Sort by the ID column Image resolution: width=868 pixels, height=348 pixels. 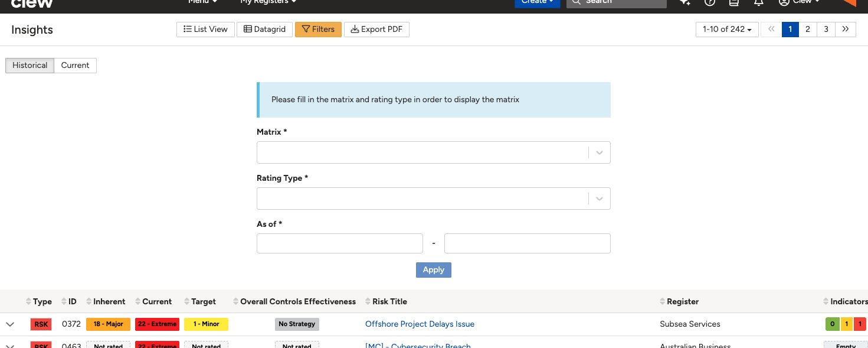click(69, 301)
